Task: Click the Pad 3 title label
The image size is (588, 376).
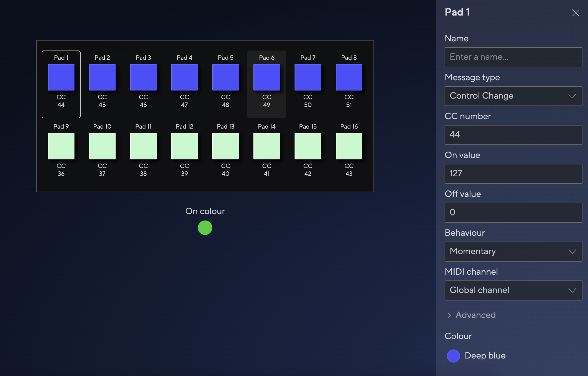Action: point(143,58)
